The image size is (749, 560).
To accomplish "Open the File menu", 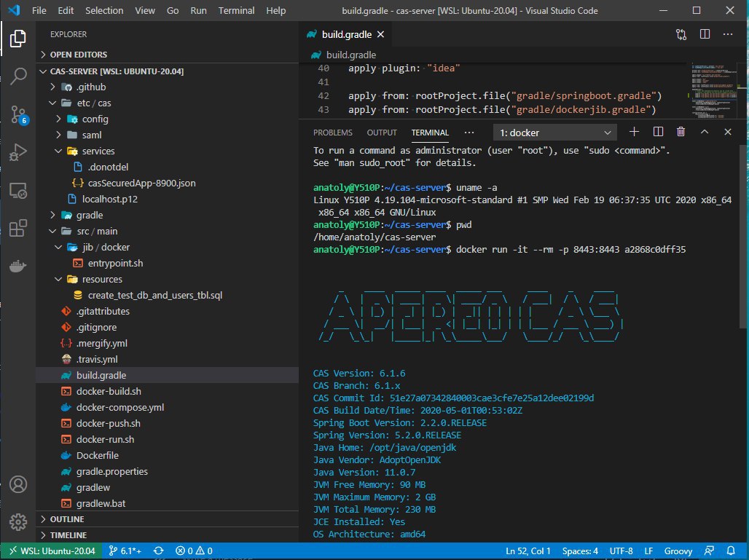I will click(x=39, y=10).
